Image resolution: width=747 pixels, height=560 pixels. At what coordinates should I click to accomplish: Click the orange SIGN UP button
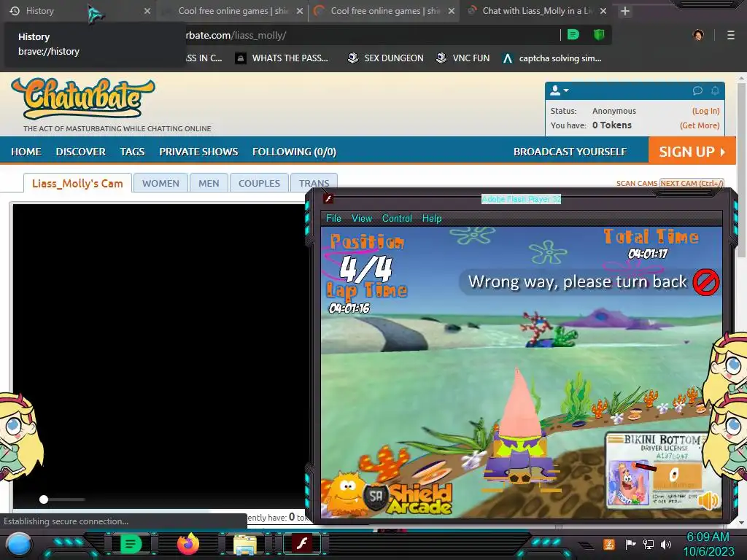coord(692,151)
